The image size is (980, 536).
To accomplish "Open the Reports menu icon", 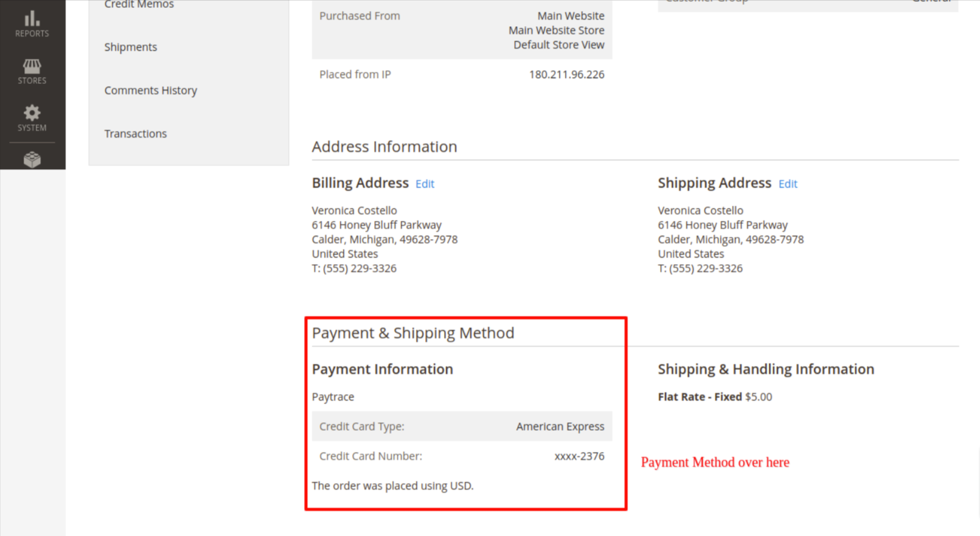I will tap(32, 24).
